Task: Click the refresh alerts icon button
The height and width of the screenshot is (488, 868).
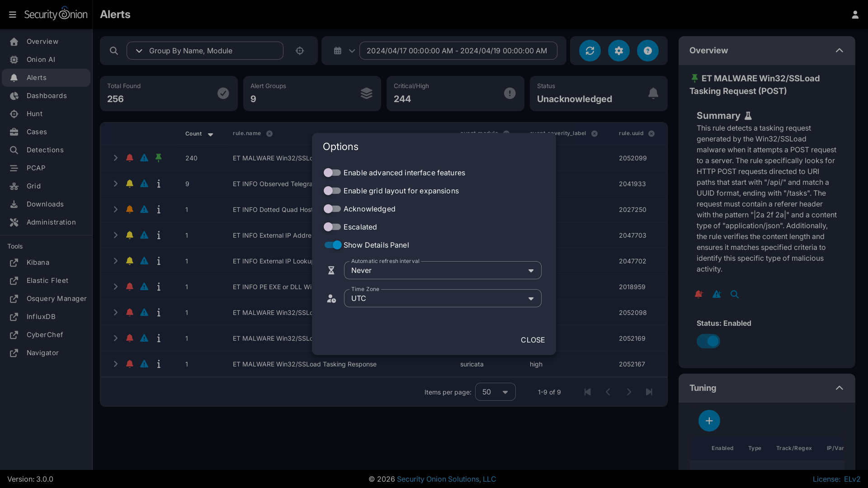Action: [x=590, y=51]
